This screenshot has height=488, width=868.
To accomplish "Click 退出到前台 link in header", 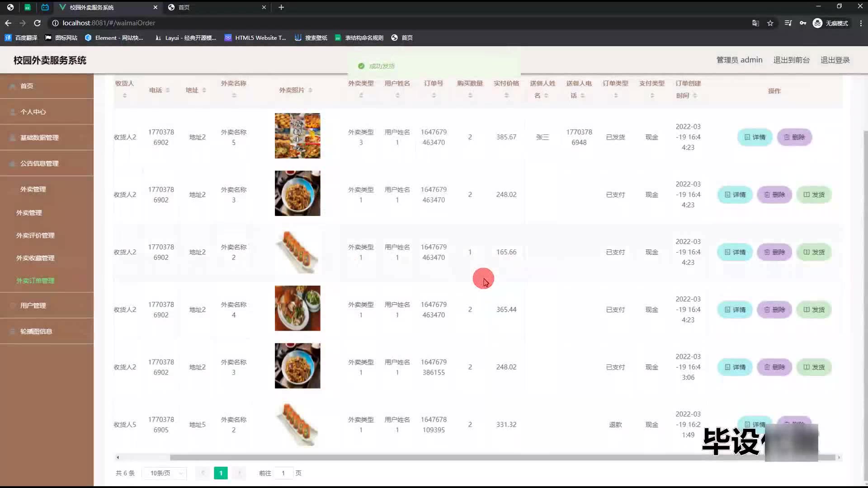I will pyautogui.click(x=791, y=60).
